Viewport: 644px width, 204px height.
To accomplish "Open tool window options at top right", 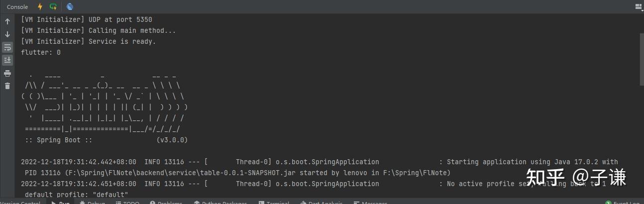I will (639, 6).
